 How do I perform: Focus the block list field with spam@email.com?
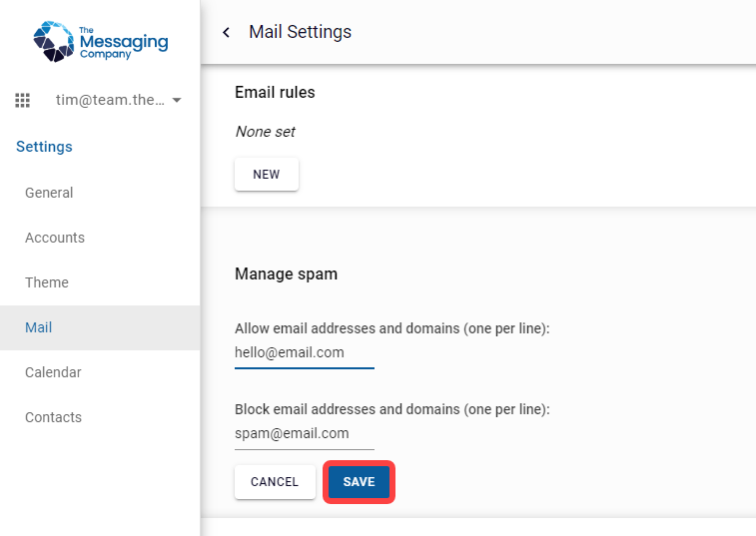305,434
